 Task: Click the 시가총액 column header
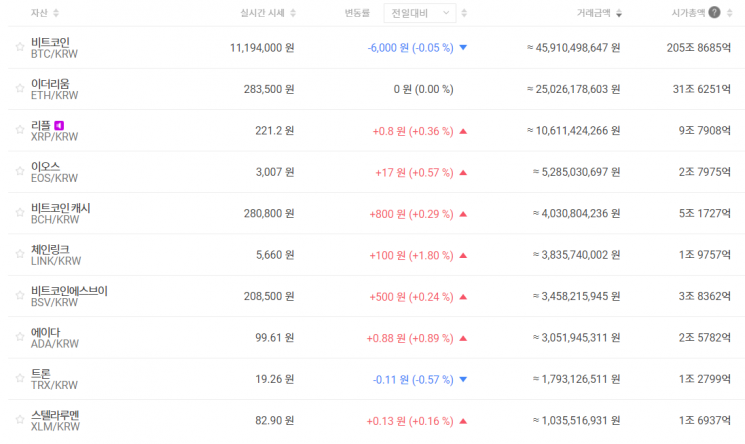point(688,13)
